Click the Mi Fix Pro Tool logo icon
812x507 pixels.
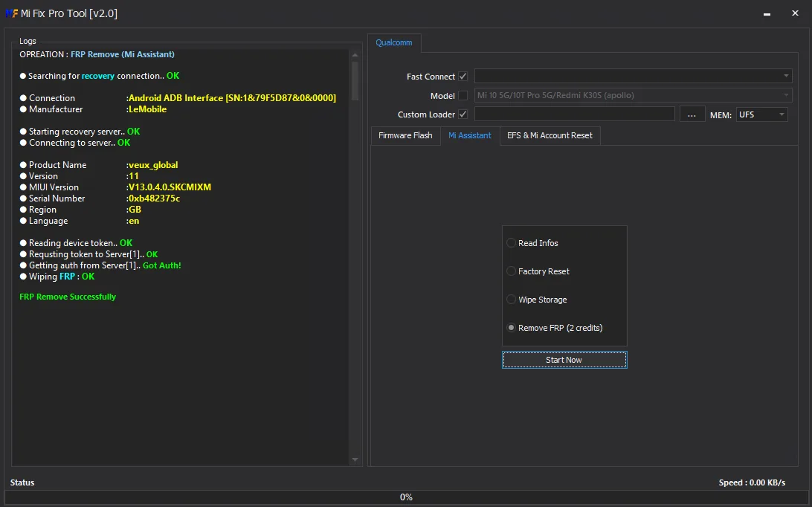[x=11, y=13]
